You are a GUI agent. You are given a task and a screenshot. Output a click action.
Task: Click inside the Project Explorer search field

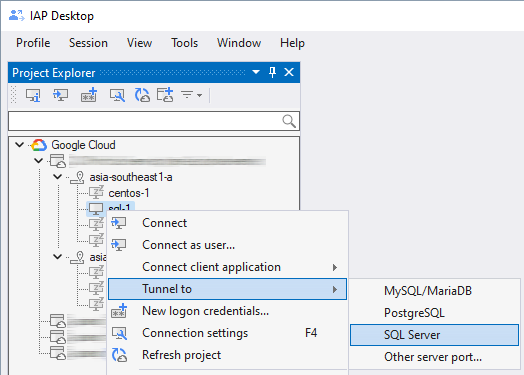pyautogui.click(x=154, y=121)
